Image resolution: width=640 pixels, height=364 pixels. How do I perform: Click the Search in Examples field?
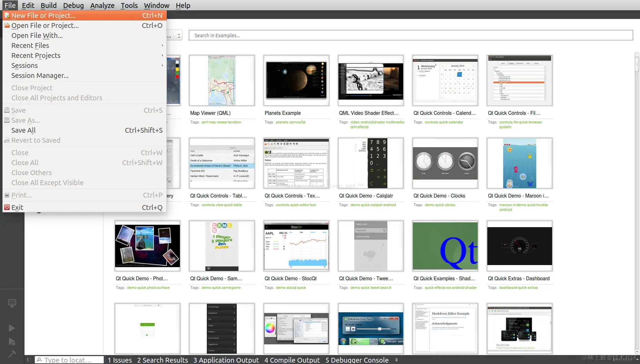coord(411,36)
